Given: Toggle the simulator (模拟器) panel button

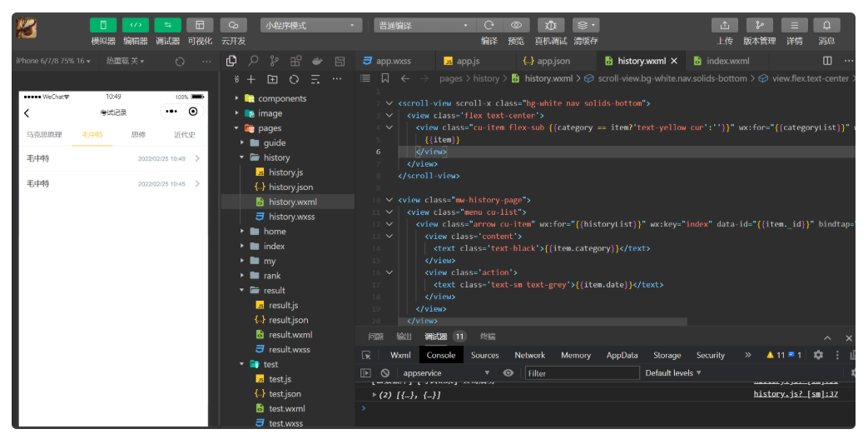Looking at the screenshot, I should coord(103,25).
